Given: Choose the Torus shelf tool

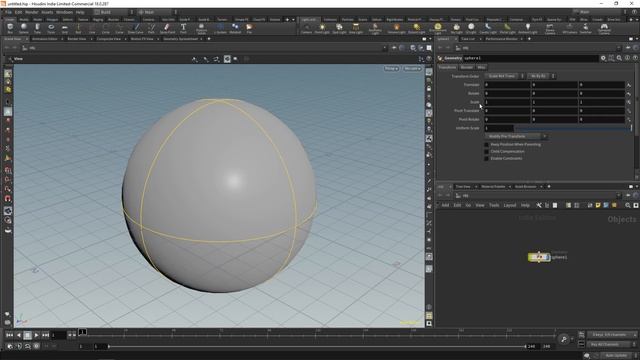Looking at the screenshot, I should [x=51, y=28].
